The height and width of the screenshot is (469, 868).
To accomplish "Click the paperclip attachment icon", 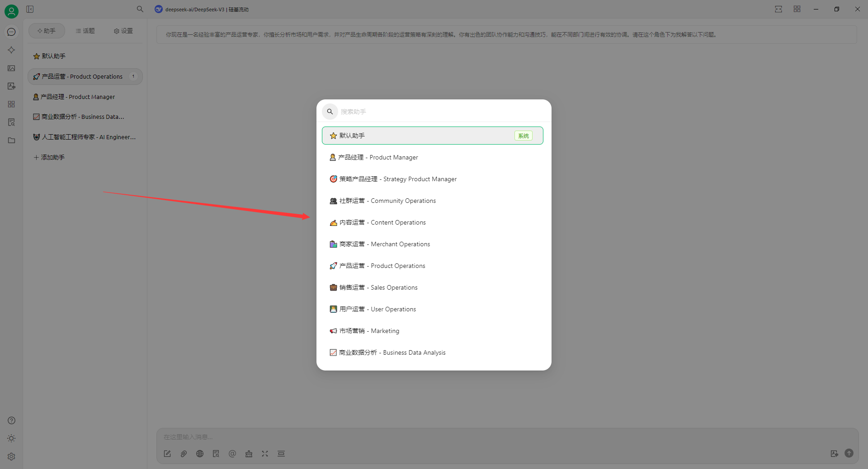I will coord(184,454).
